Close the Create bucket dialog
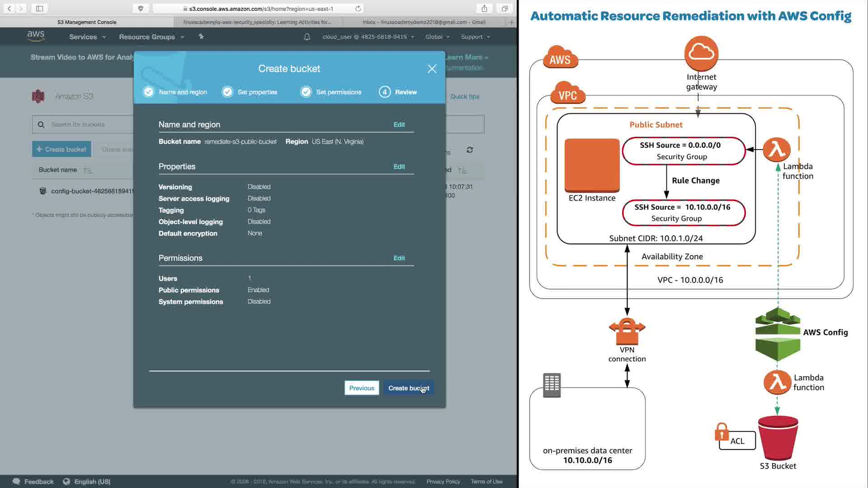The width and height of the screenshot is (868, 488). point(432,69)
